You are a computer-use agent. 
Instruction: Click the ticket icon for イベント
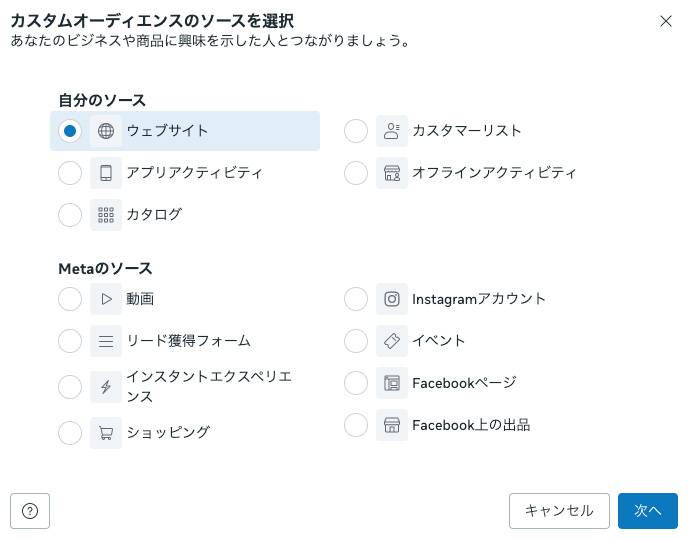(x=392, y=341)
